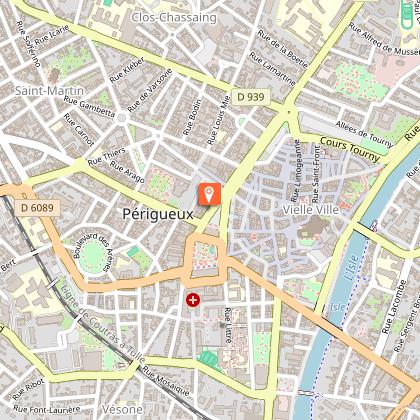Screen dimensions: 420x420
Task: Click the orange location pin marker
Action: pyautogui.click(x=210, y=194)
